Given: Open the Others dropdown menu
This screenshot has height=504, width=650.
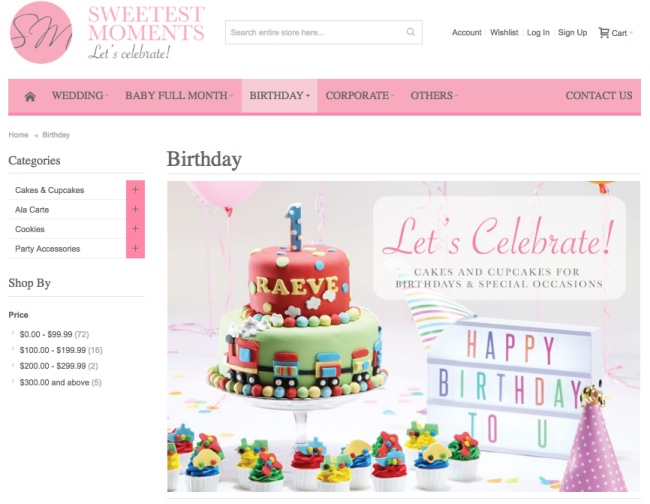Looking at the screenshot, I should pyautogui.click(x=434, y=96).
